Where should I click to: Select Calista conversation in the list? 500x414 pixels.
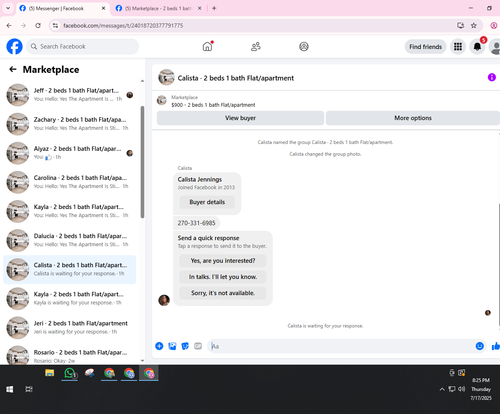tap(70, 269)
